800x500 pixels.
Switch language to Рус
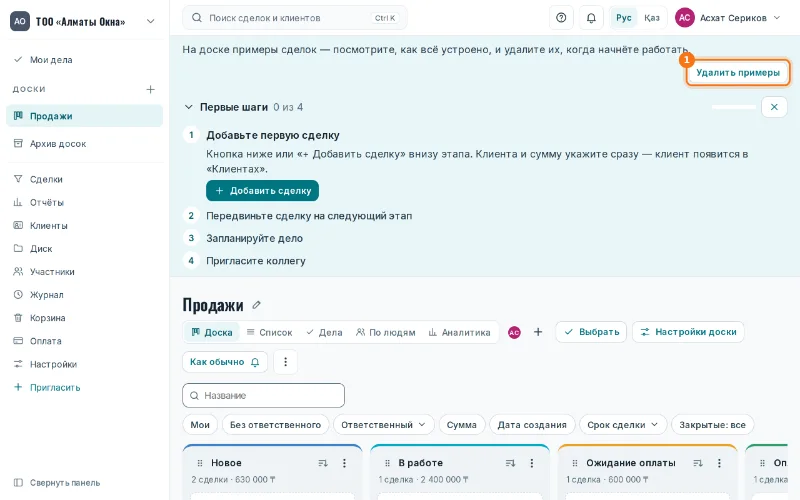[623, 18]
